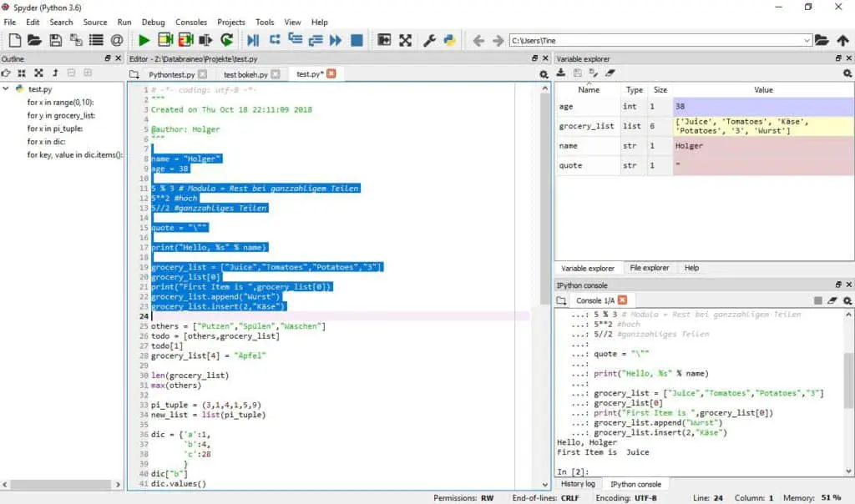Click the red value cell for name
The width and height of the screenshot is (855, 504).
tap(763, 145)
